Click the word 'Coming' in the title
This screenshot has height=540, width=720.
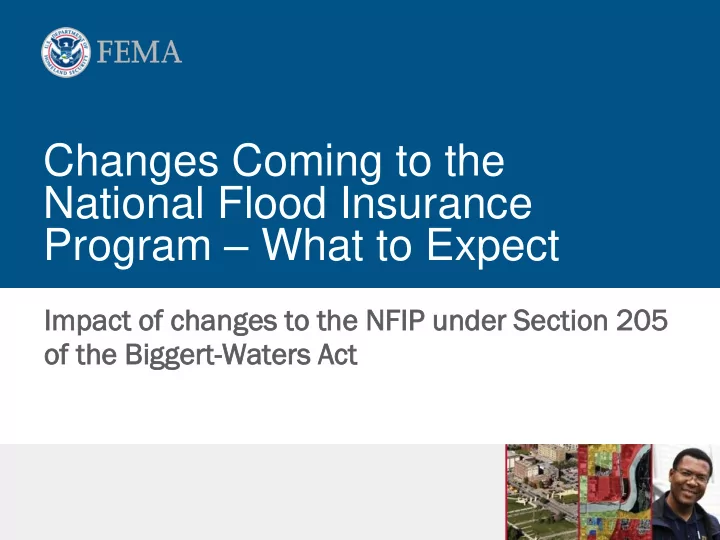307,163
